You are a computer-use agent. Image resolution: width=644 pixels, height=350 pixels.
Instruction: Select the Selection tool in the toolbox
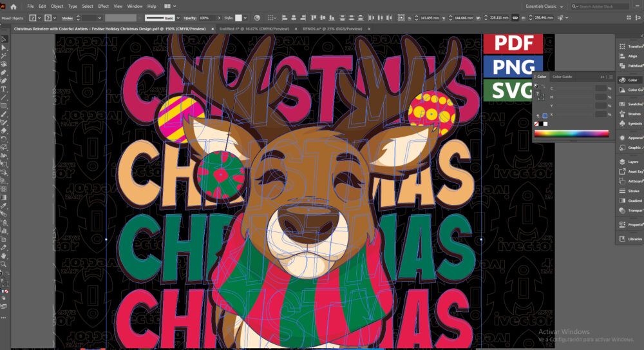(x=4, y=39)
